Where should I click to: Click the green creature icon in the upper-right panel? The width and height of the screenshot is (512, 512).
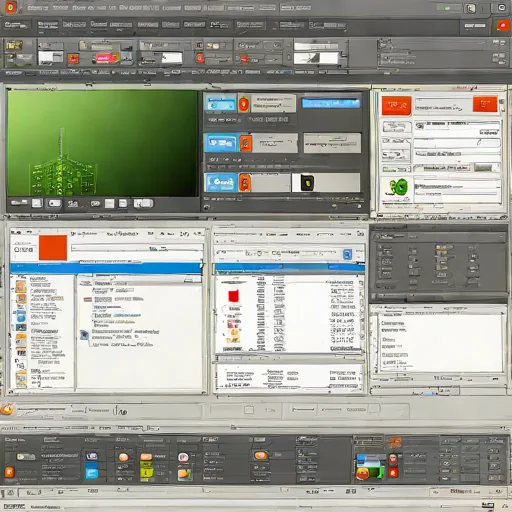coord(399,188)
